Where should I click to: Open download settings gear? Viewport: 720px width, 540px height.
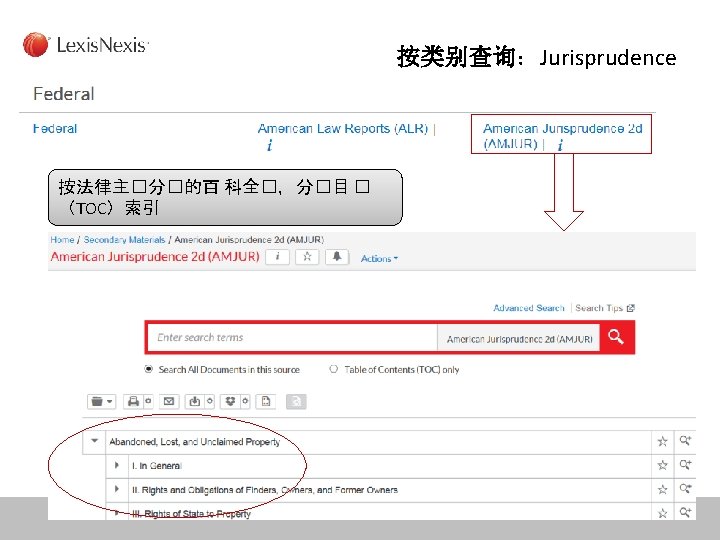[210, 401]
